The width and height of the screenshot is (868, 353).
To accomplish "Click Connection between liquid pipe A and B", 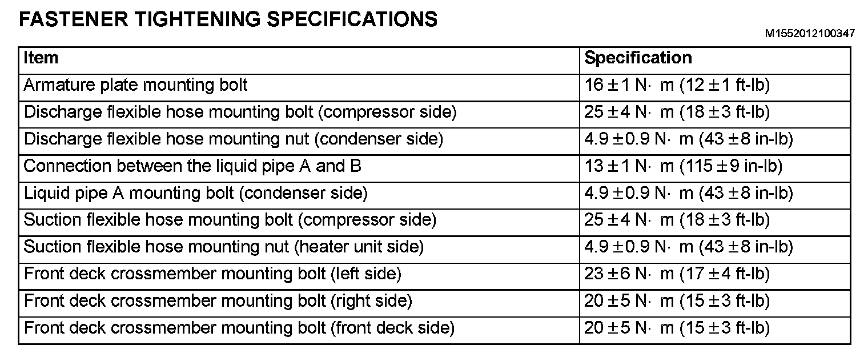I will tap(192, 166).
